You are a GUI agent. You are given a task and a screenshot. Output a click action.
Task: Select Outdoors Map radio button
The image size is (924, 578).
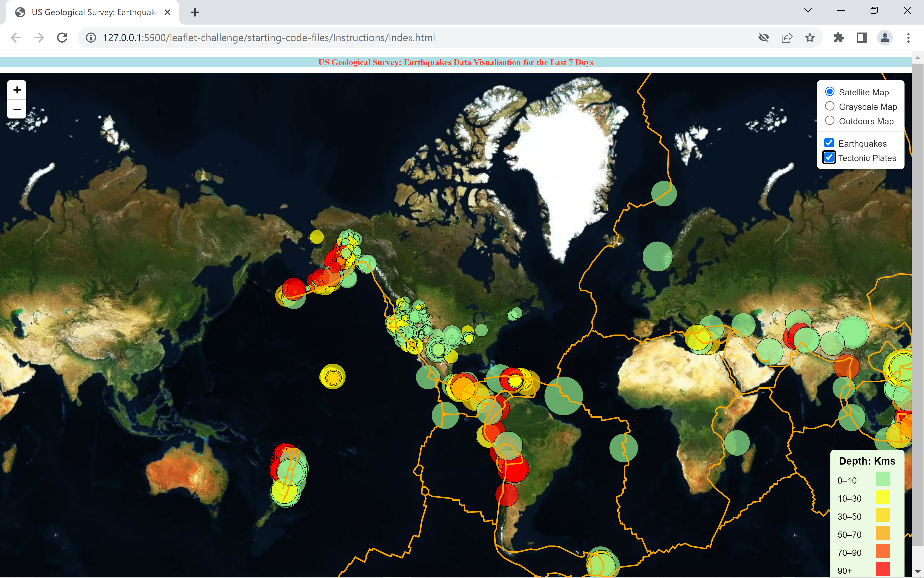click(x=830, y=121)
